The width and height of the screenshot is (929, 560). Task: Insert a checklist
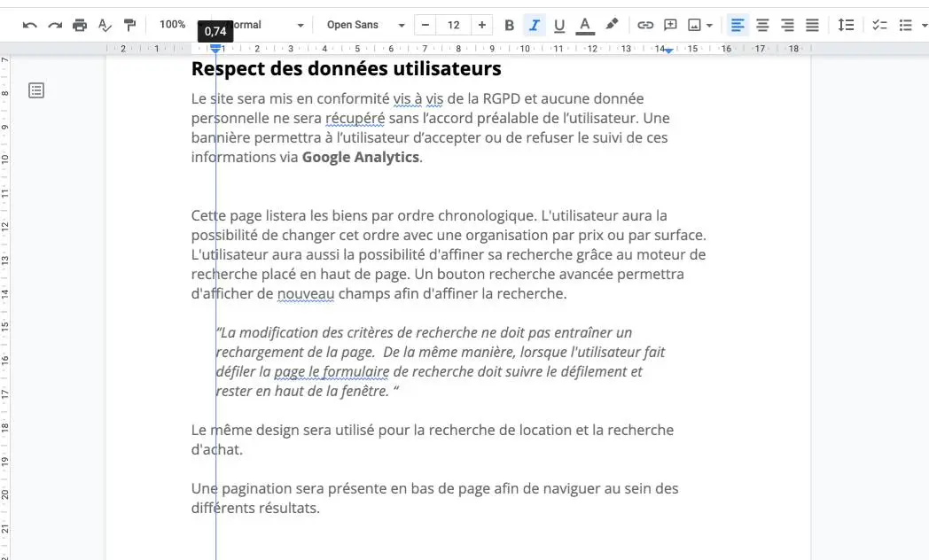pos(880,25)
